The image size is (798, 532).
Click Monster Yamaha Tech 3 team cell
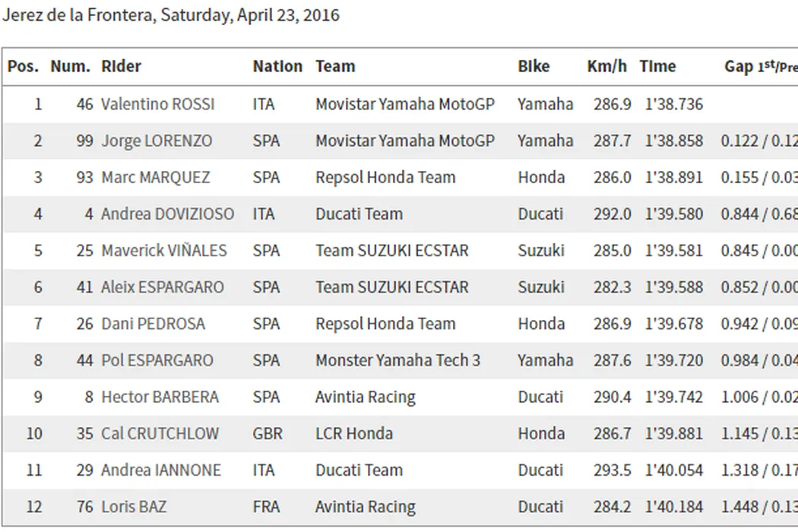click(x=397, y=360)
